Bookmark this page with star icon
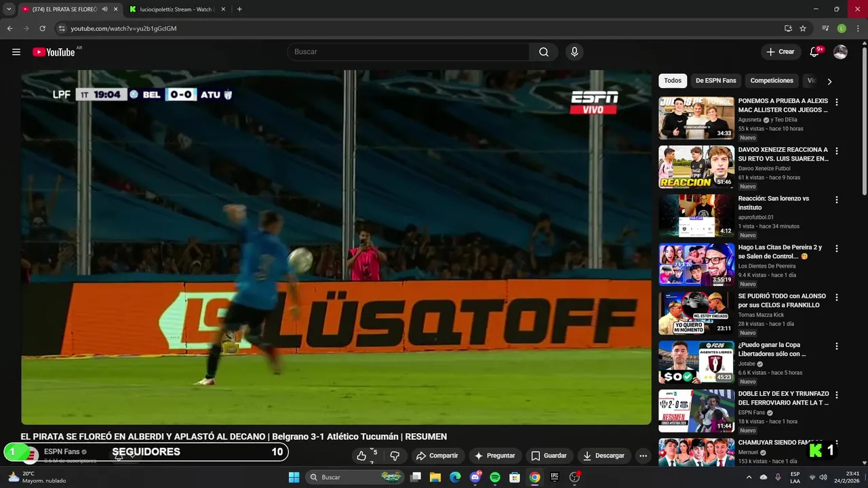The image size is (868, 488). [x=803, y=28]
